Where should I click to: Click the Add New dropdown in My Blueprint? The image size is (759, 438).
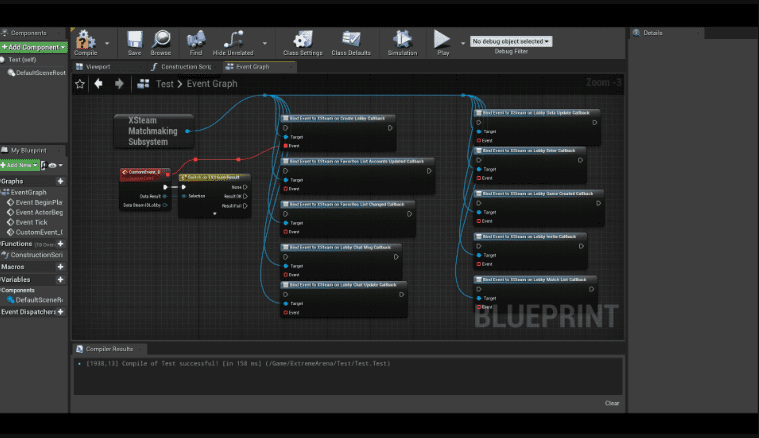(19, 165)
